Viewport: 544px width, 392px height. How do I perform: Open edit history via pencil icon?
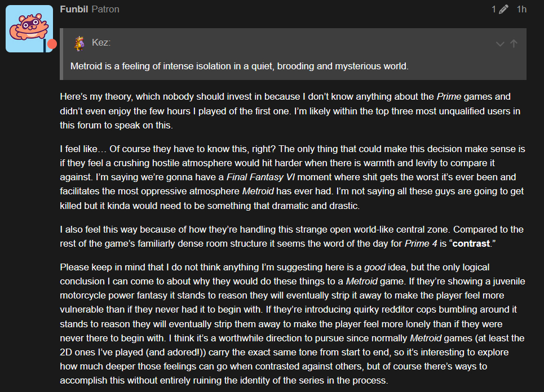coord(503,9)
